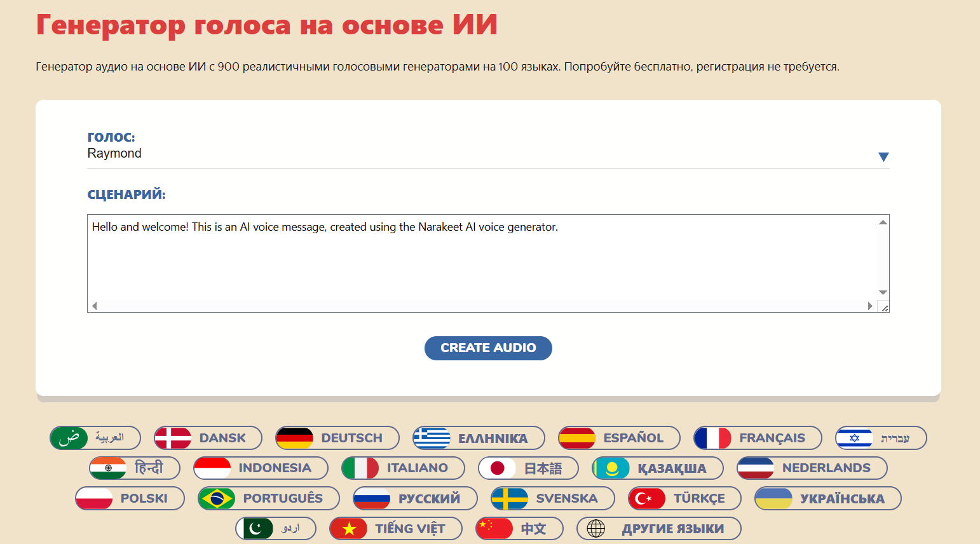Click the textarea scroll left arrow

(95, 306)
